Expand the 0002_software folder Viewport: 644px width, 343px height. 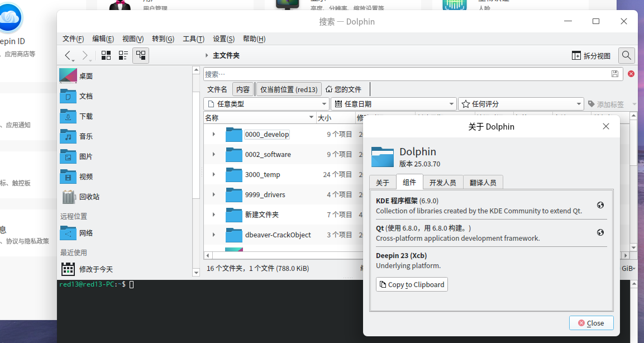(x=213, y=154)
